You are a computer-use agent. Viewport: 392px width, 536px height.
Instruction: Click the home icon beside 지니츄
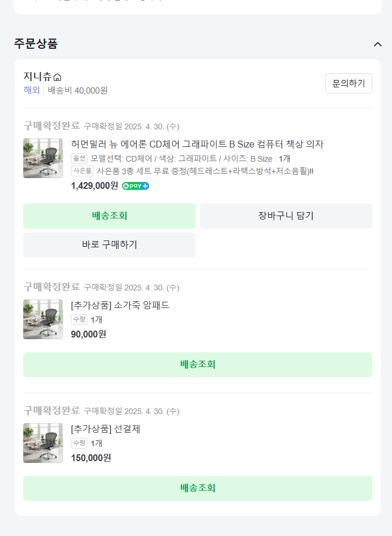57,77
